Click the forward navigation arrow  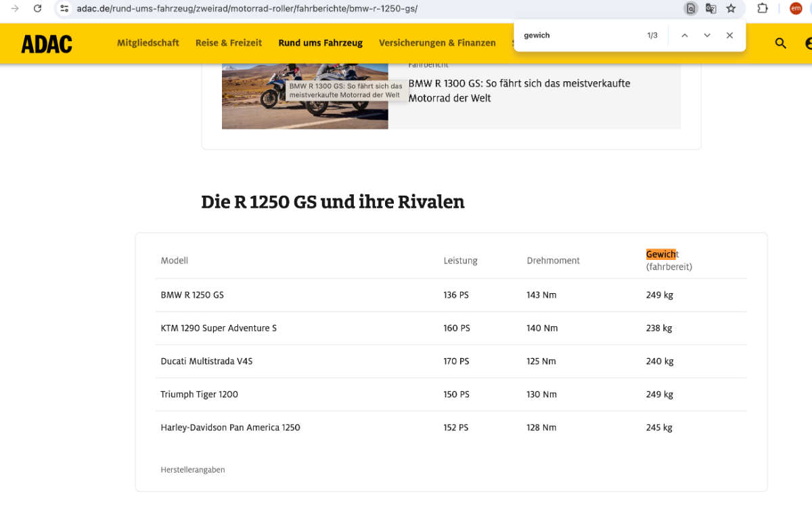click(15, 9)
